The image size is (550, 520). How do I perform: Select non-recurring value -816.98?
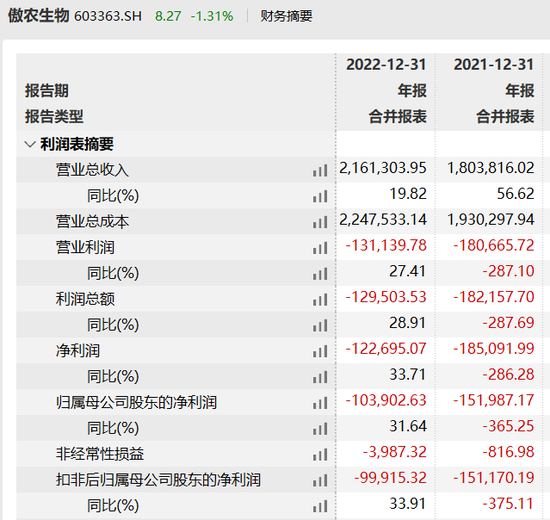pos(509,452)
